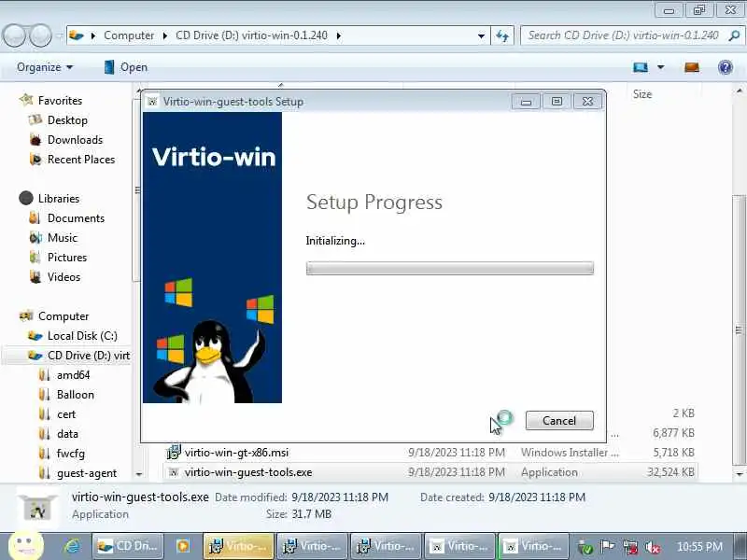
Task: Click Computer in the address breadcrumb
Action: coord(129,35)
